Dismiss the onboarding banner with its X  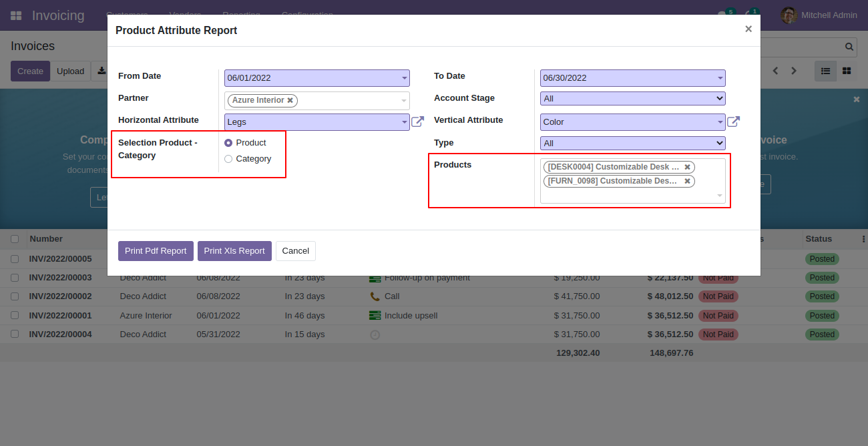click(857, 99)
